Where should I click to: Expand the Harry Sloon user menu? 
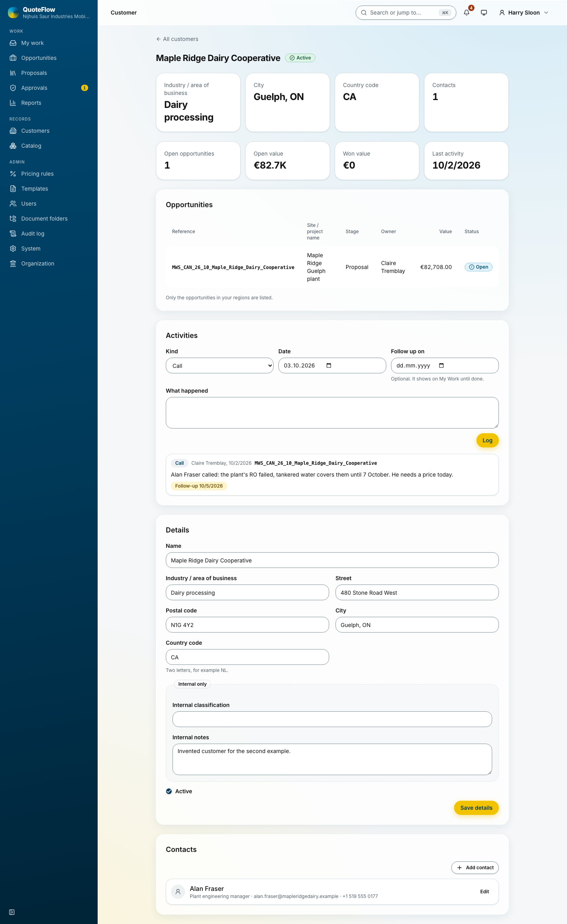[x=524, y=13]
